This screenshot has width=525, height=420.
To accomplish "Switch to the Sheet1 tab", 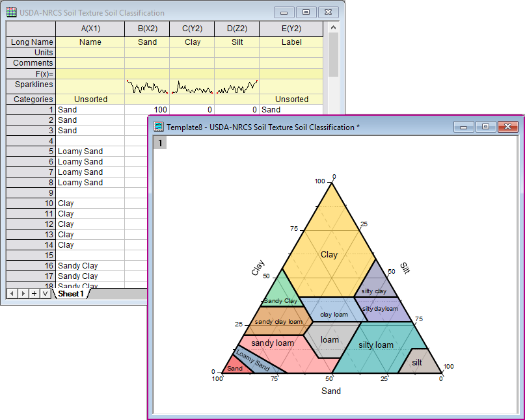I will (72, 294).
